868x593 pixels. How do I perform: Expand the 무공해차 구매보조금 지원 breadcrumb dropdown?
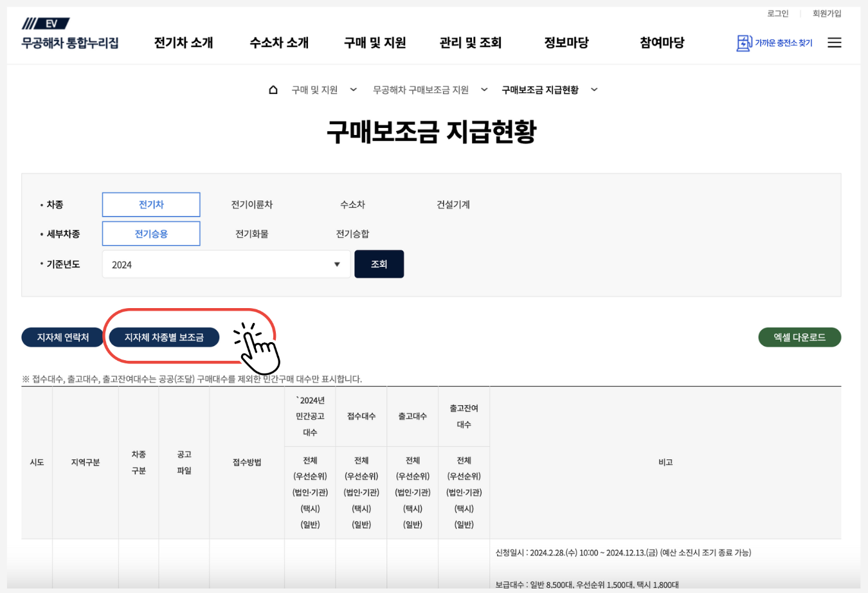pyautogui.click(x=484, y=89)
